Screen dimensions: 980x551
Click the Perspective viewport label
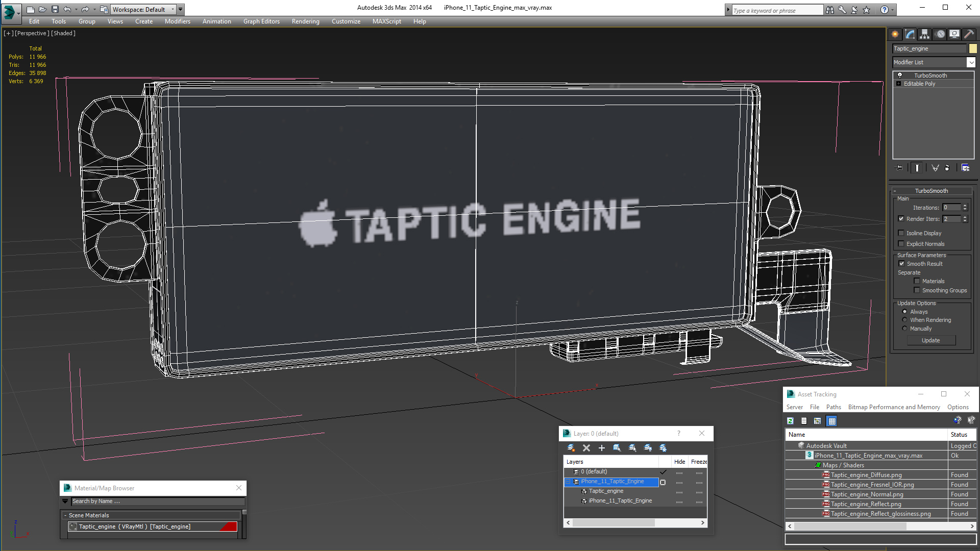(x=32, y=33)
